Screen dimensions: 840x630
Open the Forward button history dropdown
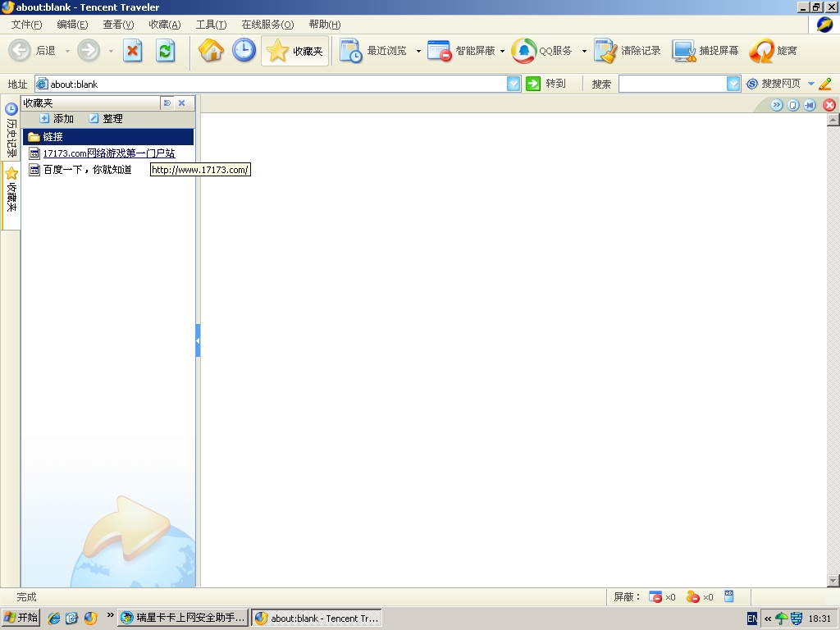click(x=111, y=52)
